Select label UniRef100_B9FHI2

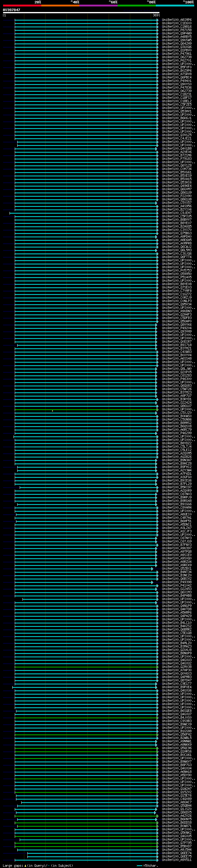(176, 467)
